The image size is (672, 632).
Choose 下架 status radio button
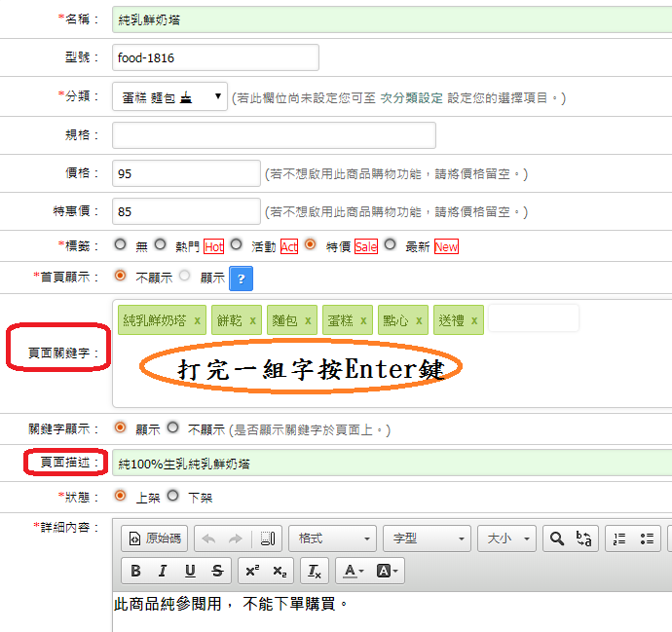pos(173,496)
